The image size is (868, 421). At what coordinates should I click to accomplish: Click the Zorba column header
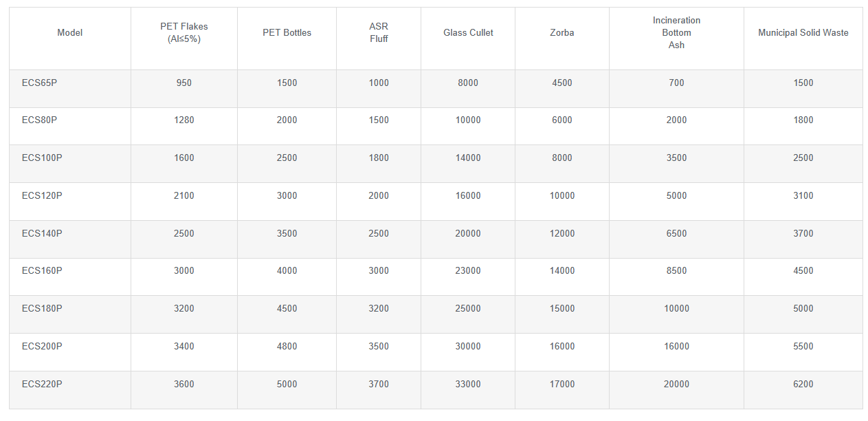(561, 33)
